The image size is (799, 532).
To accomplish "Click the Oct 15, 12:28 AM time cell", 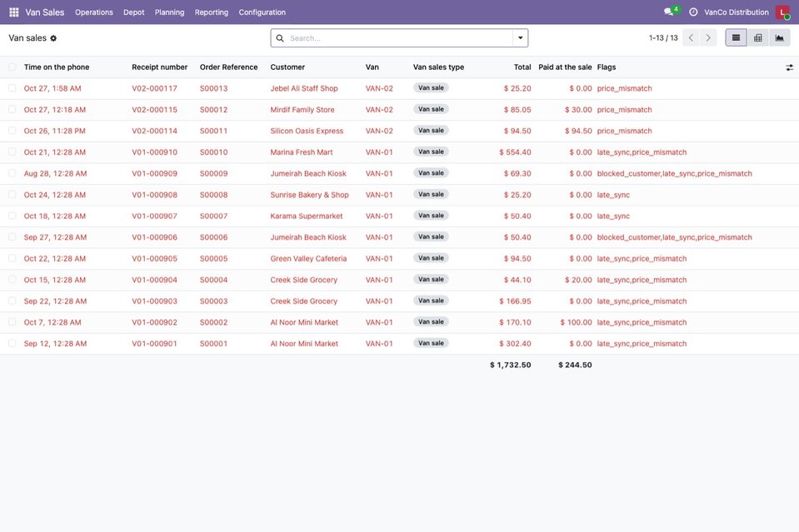I will 55,280.
